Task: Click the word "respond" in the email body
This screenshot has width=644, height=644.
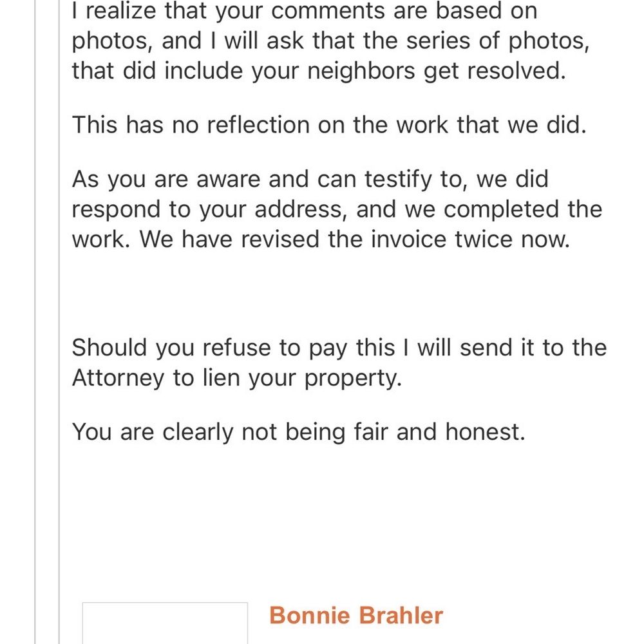Action: (117, 211)
